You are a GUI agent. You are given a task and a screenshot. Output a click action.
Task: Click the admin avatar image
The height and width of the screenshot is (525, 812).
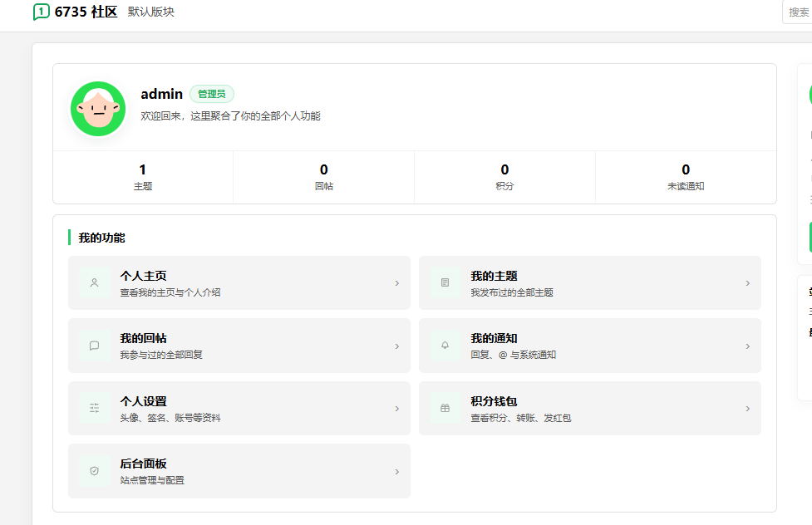(98, 109)
